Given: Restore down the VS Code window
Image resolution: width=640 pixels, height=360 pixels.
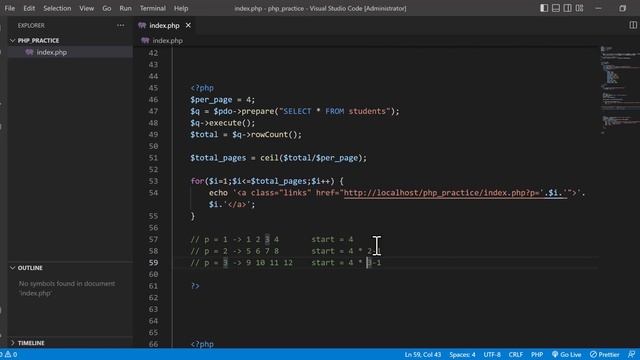Looking at the screenshot, I should coord(622,8).
